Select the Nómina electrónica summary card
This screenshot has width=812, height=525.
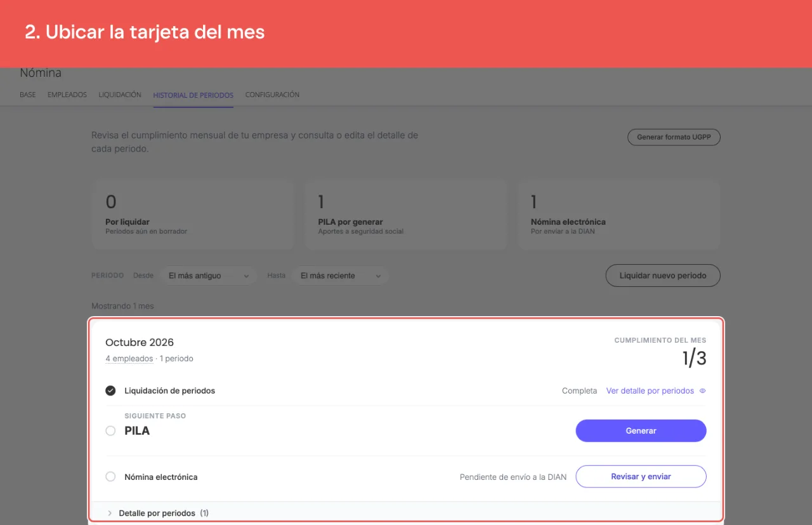619,215
